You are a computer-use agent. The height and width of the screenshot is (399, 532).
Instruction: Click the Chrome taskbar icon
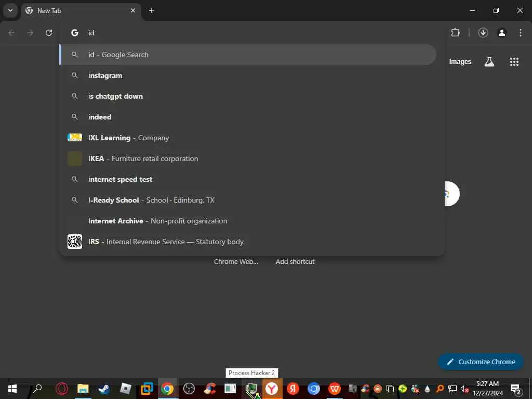pos(167,389)
